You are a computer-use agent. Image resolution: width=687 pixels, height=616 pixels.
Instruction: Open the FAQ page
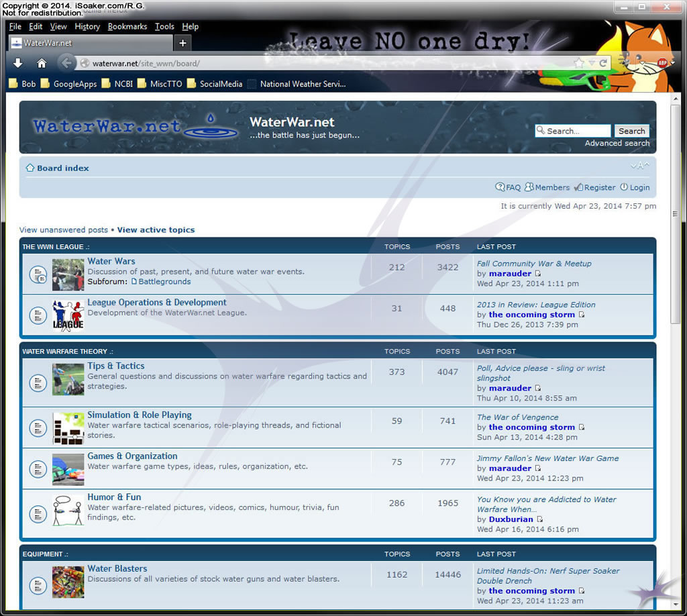[x=509, y=187]
